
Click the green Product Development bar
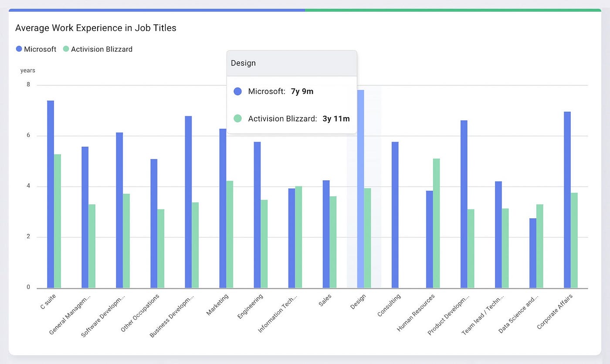[471, 249]
